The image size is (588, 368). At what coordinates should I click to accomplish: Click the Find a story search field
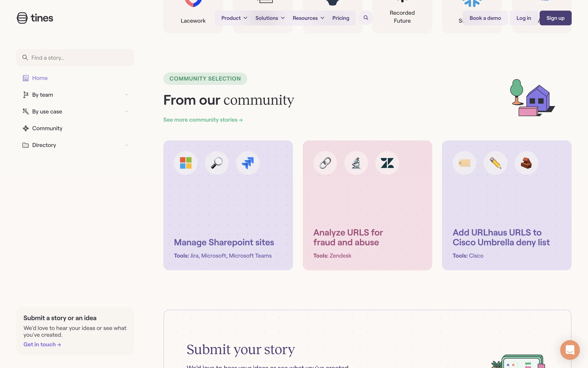75,58
